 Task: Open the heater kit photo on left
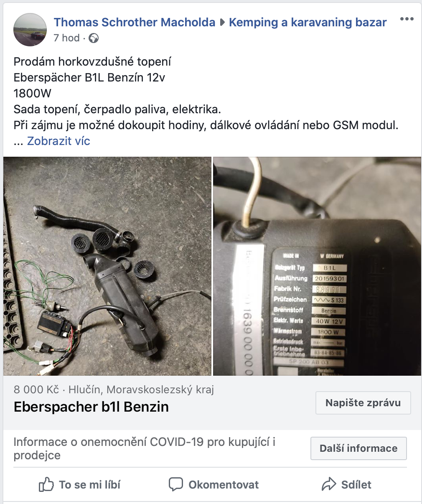tap(107, 266)
